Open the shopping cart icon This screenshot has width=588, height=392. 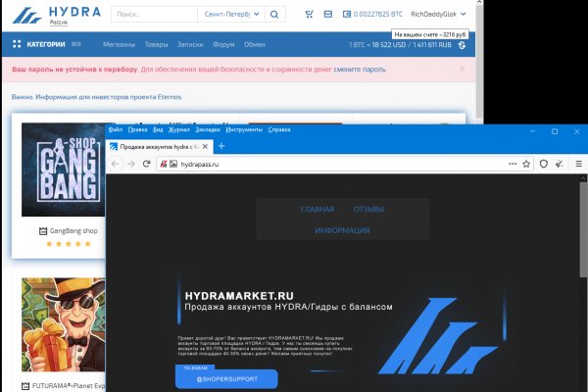(310, 15)
